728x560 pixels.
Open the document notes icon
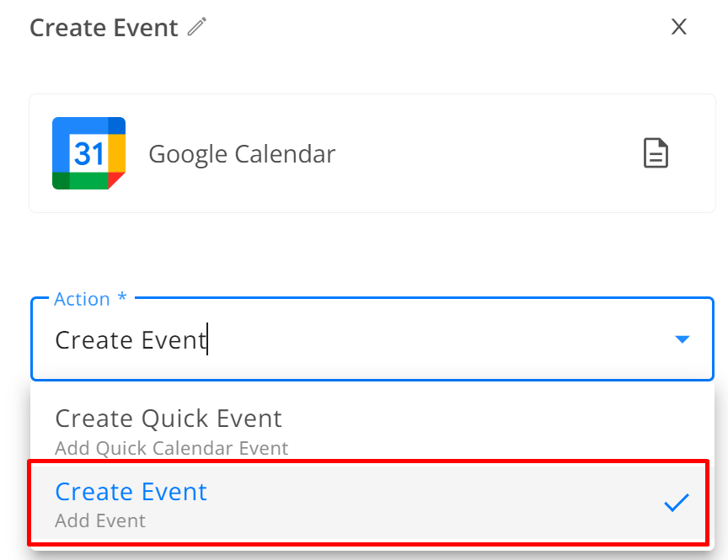coord(656,152)
